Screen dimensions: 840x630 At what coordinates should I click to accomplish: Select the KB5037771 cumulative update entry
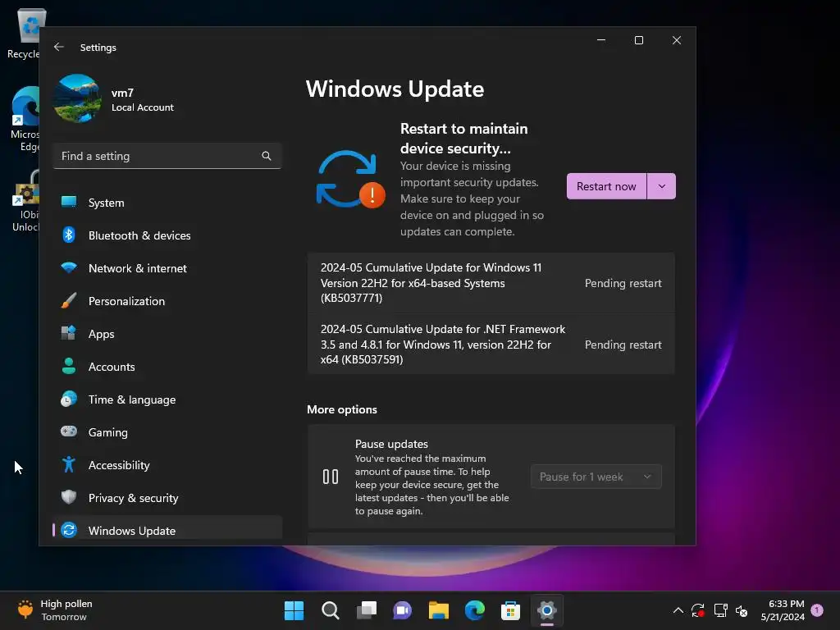[491, 283]
